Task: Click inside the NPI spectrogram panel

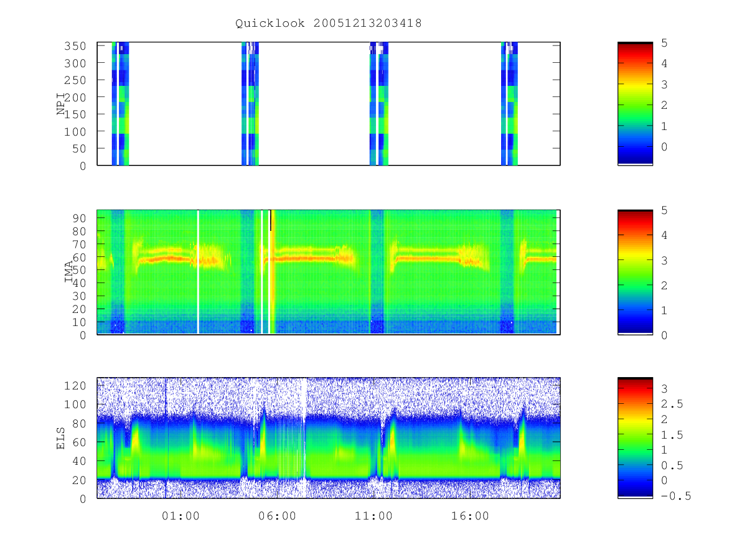Action: coord(329,104)
